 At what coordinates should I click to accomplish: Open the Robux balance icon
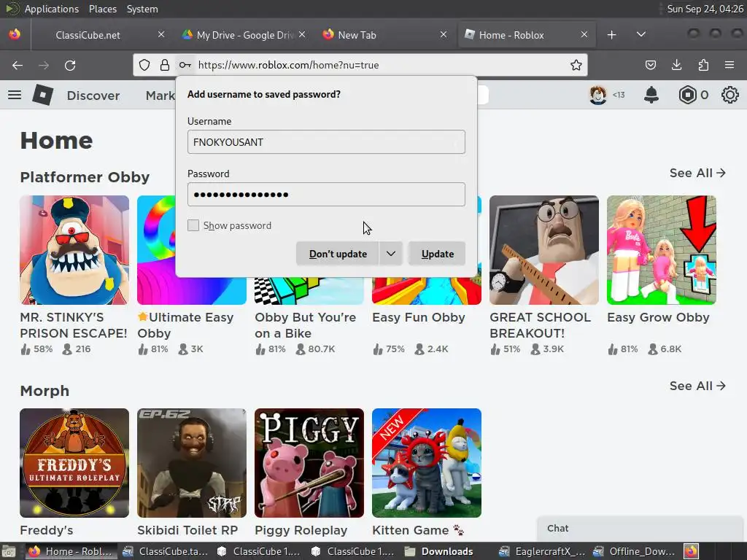coord(687,95)
